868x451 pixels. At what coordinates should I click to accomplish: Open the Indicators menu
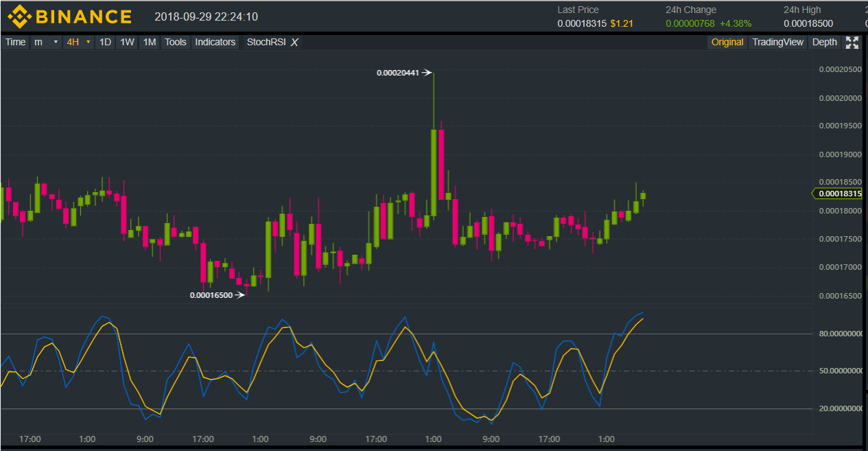(x=215, y=43)
